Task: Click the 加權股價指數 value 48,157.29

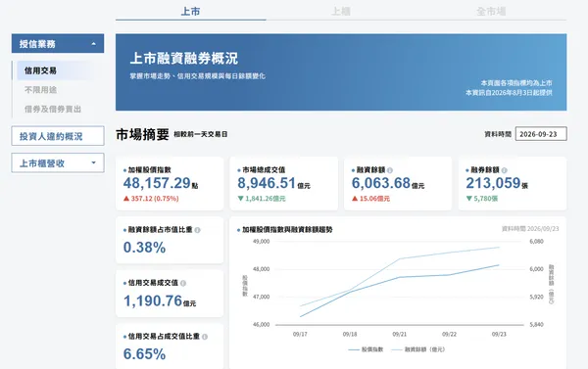Action: [157, 183]
